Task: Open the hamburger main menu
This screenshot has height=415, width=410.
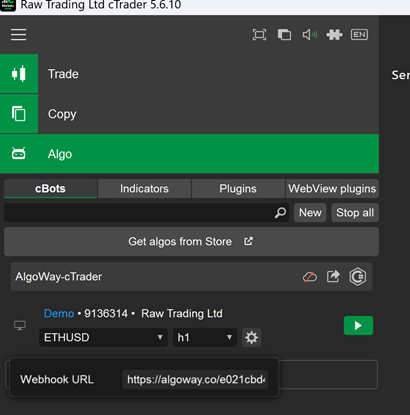Action: point(18,34)
